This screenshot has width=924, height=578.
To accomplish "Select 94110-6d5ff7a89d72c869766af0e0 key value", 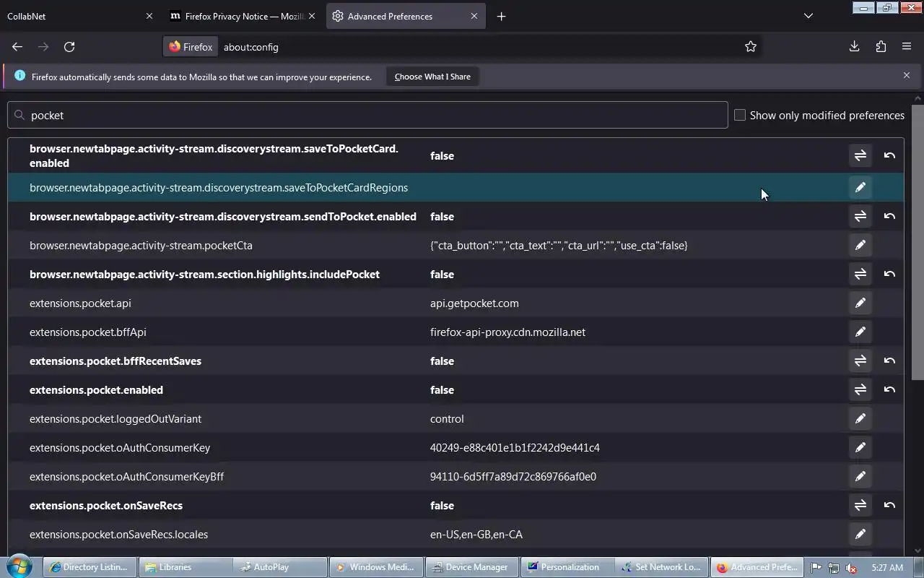I will pos(513,477).
